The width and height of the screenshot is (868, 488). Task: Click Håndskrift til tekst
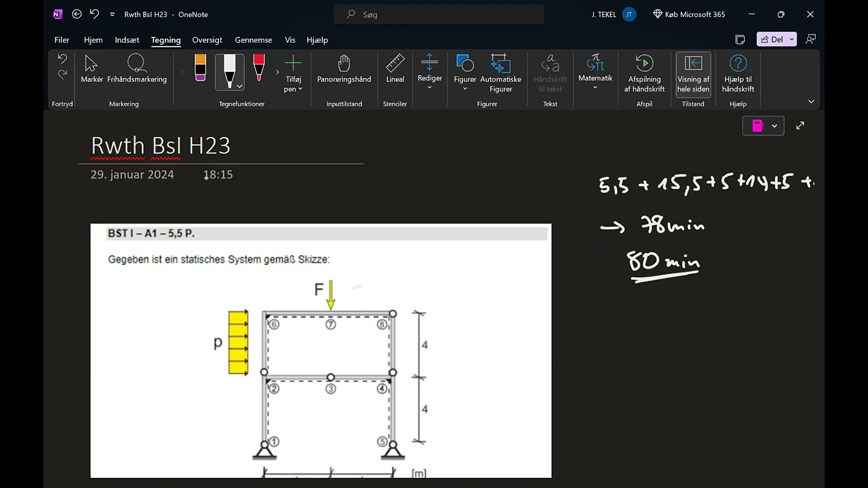pyautogui.click(x=550, y=73)
